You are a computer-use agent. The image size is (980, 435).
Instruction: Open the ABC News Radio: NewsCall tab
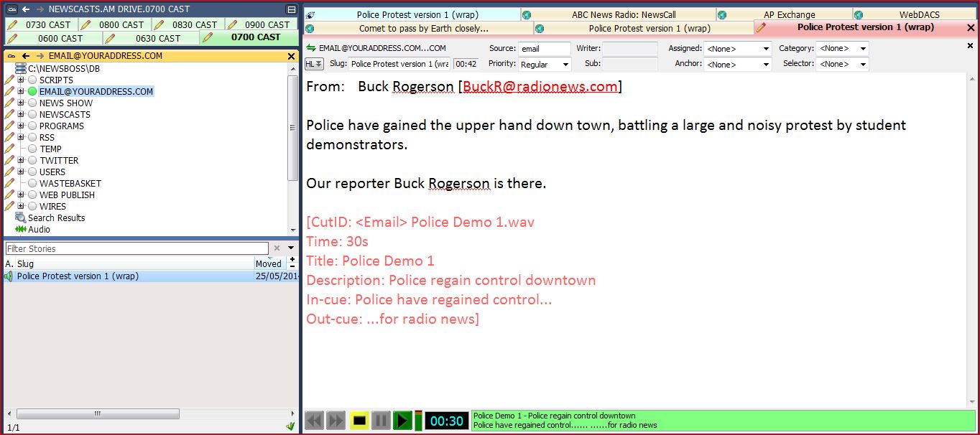click(618, 14)
